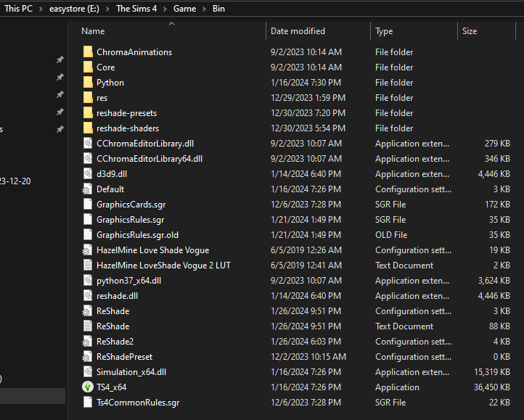524x420 pixels.
Task: Click the Default config file icon
Action: click(87, 189)
